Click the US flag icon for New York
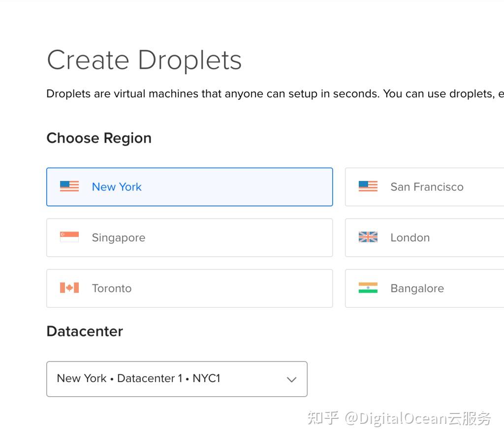 pyautogui.click(x=68, y=186)
